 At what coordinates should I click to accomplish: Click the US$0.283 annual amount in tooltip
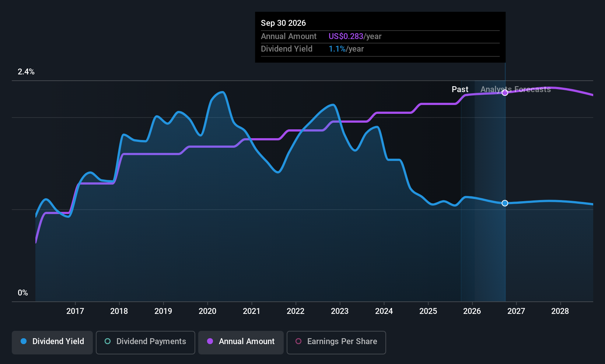point(346,36)
